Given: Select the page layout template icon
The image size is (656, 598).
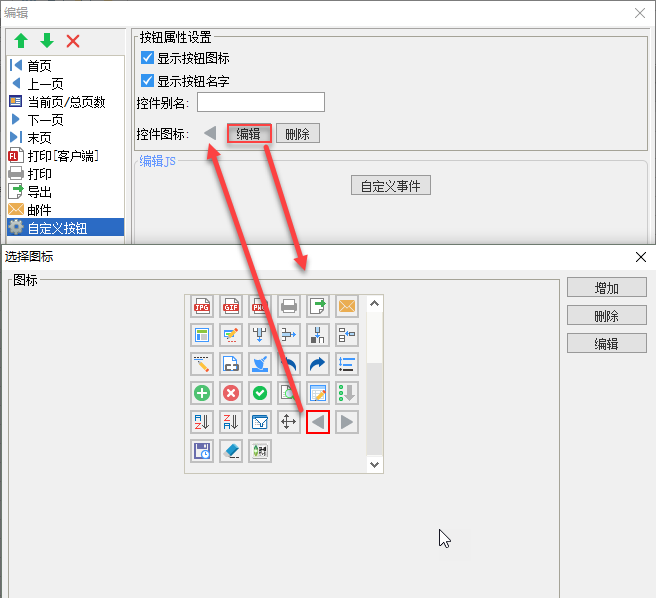Looking at the screenshot, I should pyautogui.click(x=202, y=335).
